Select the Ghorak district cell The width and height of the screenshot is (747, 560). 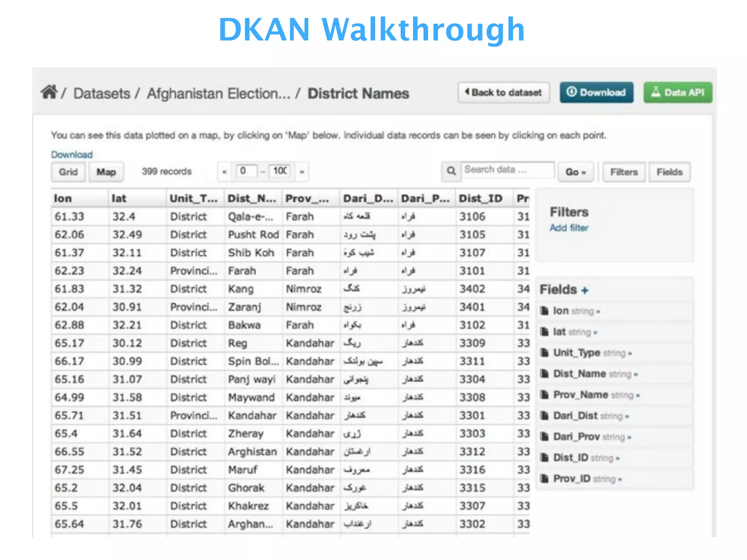coord(253,488)
